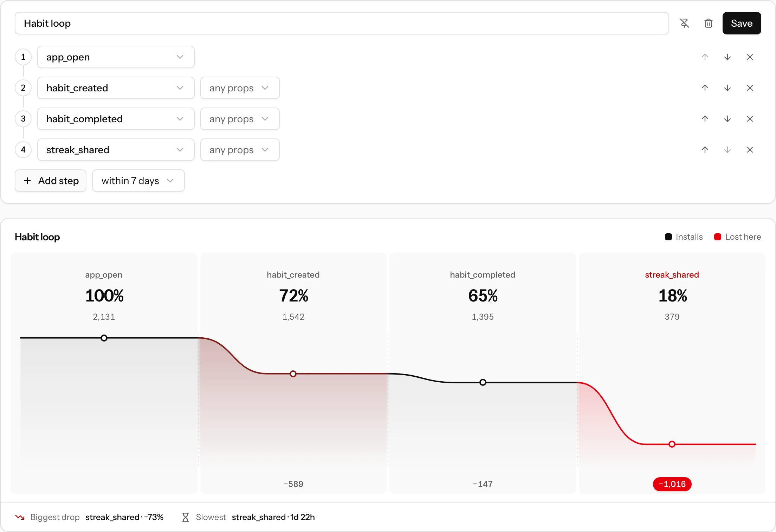This screenshot has width=776, height=532.
Task: Open any props filter for habit_created
Action: point(240,88)
